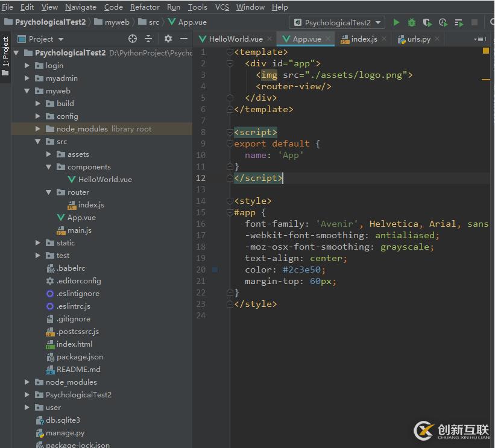Click the #2c3e50 color swatch in gutter
495x448 pixels.
pos(215,270)
